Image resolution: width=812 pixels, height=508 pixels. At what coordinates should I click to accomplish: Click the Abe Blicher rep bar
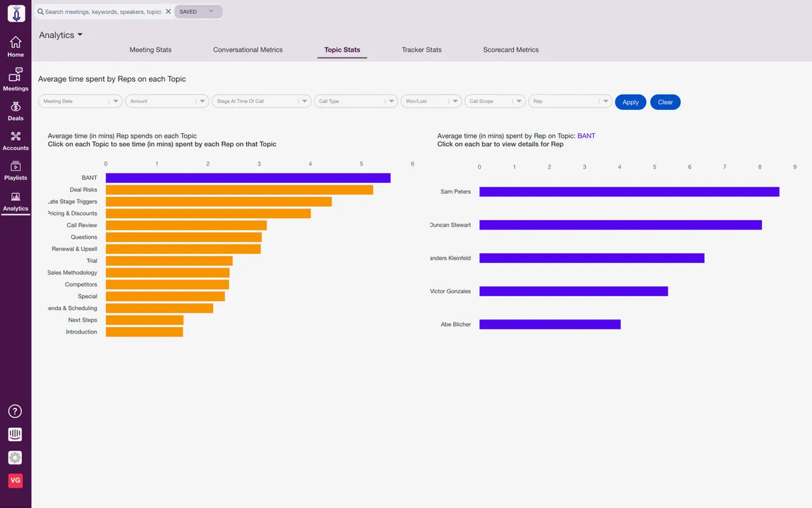[550, 325]
